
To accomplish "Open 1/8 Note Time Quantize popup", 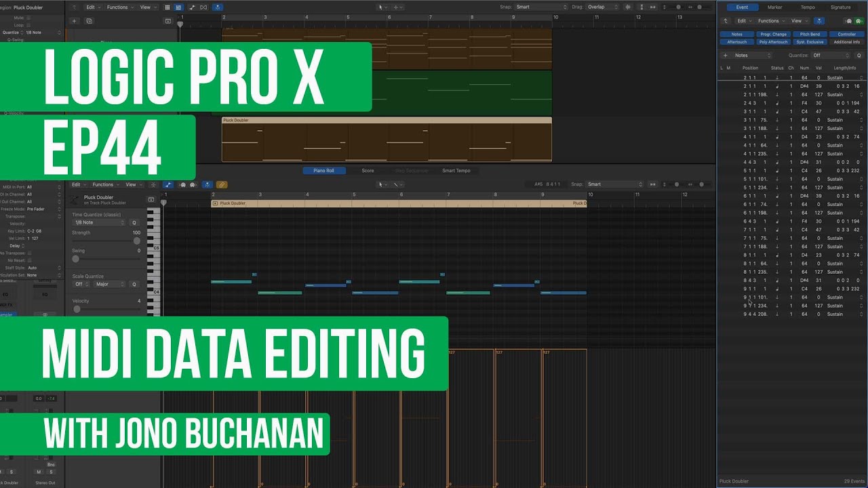I will tap(99, 222).
